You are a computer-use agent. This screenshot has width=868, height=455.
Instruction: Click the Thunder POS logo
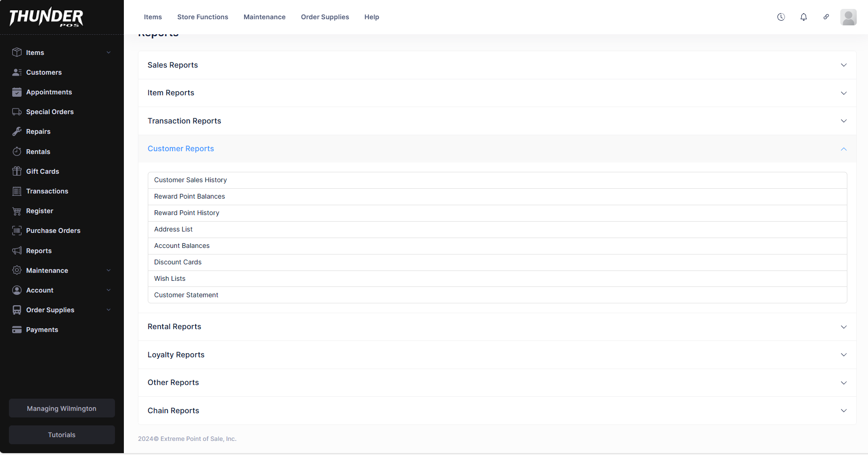46,17
